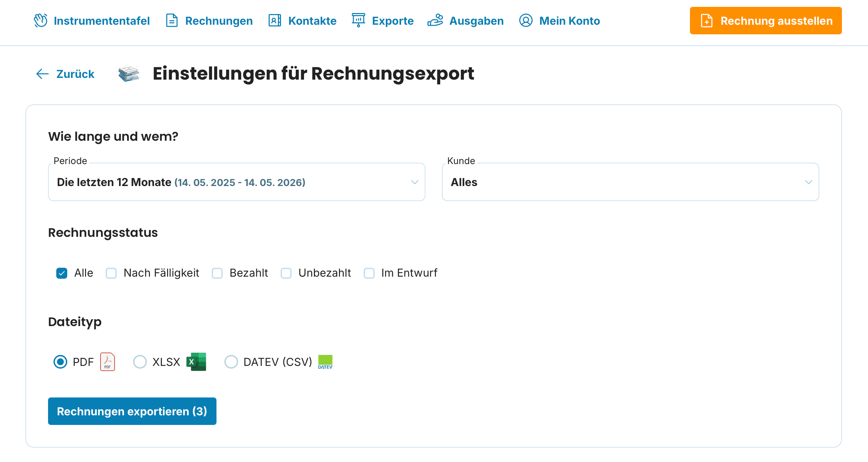Viewport: 868px width, 462px height.
Task: Click the Zurück back link
Action: point(65,74)
